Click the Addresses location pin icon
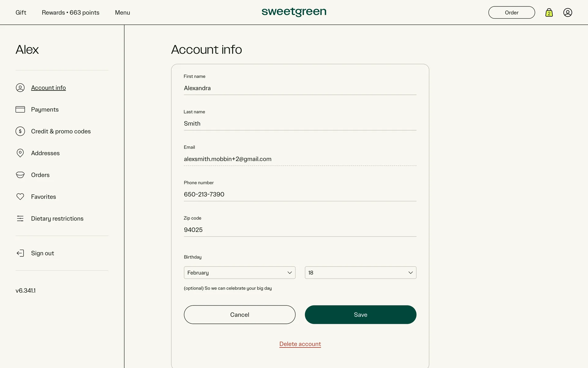The image size is (588, 368). 20,153
